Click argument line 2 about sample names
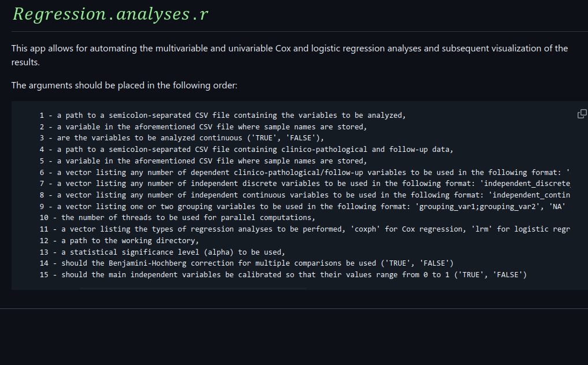The image size is (588, 365). coord(203,126)
